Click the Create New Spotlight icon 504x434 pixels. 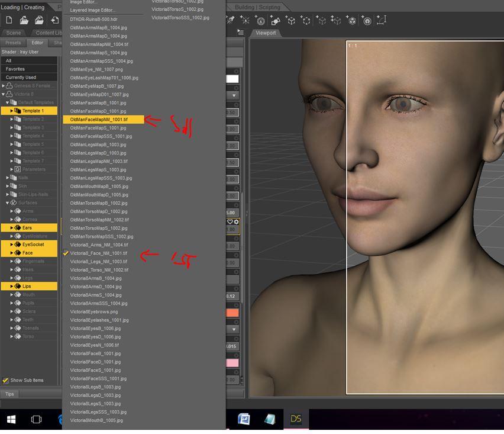click(246, 21)
